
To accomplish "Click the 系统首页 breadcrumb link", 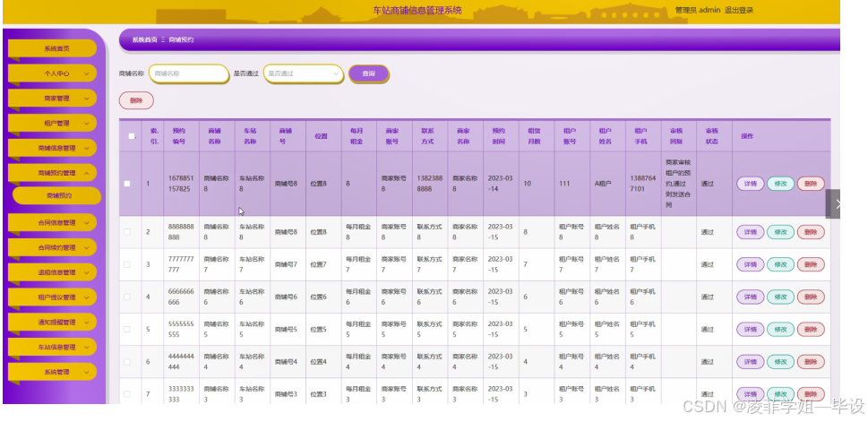I will point(144,40).
